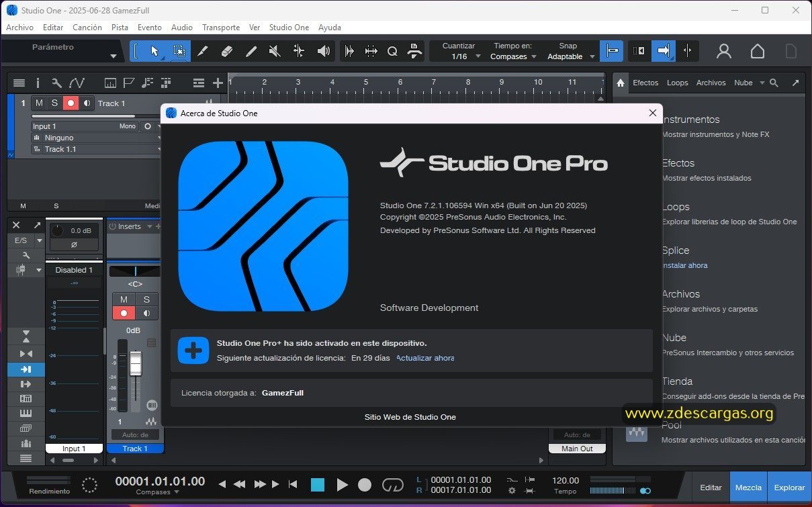Solo Track 1 channel in mixer
Screen dimensions: 812x507
146,299
